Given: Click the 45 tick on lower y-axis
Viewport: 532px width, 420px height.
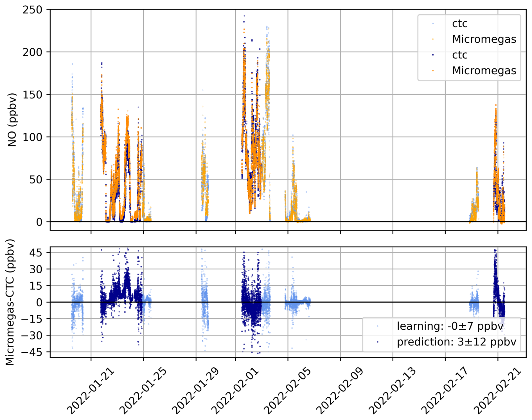Looking at the screenshot, I should 36,253.
